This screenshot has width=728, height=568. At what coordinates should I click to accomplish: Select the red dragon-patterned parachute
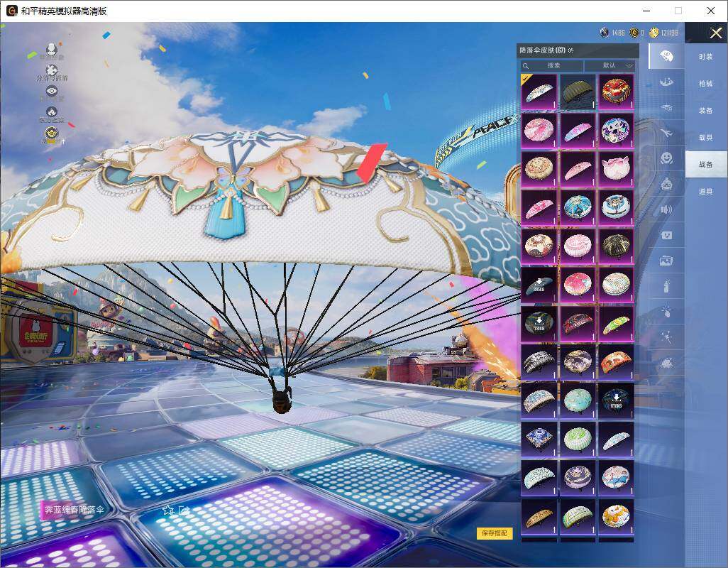pos(616,92)
